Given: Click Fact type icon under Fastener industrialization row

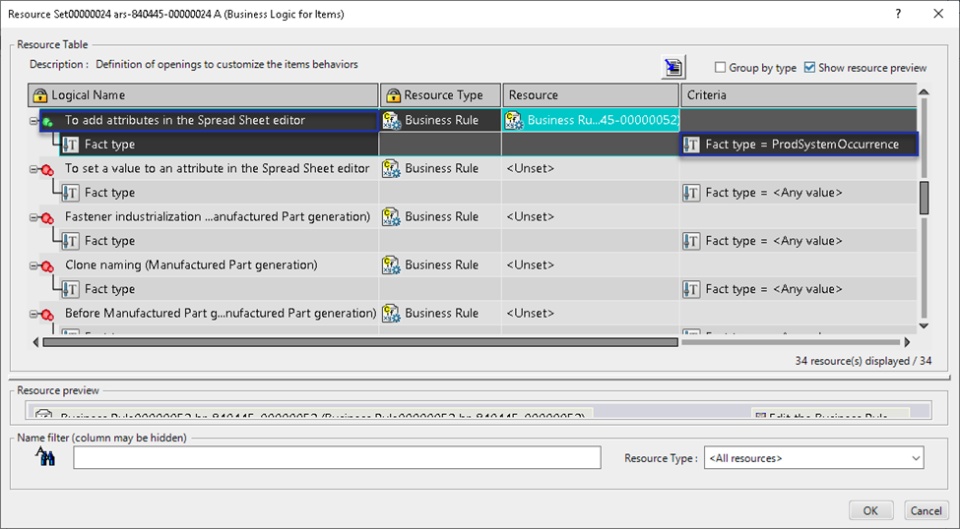Looking at the screenshot, I should pos(70,241).
